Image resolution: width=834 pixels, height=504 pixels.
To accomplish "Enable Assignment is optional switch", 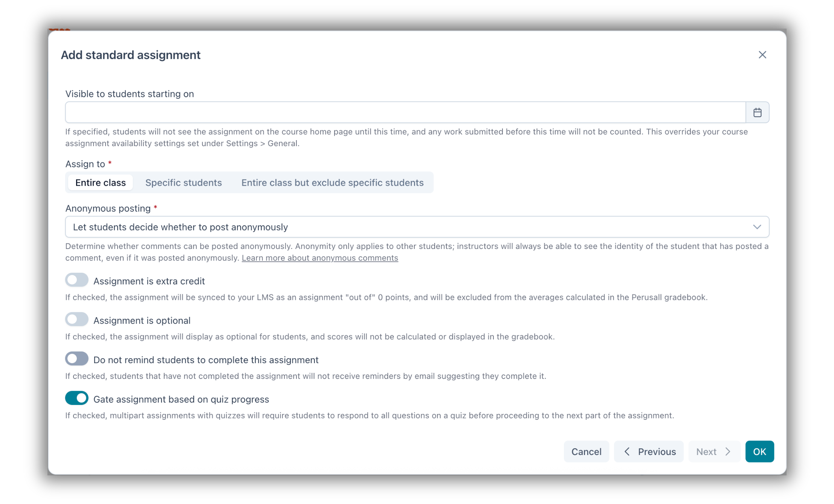I will tap(77, 320).
